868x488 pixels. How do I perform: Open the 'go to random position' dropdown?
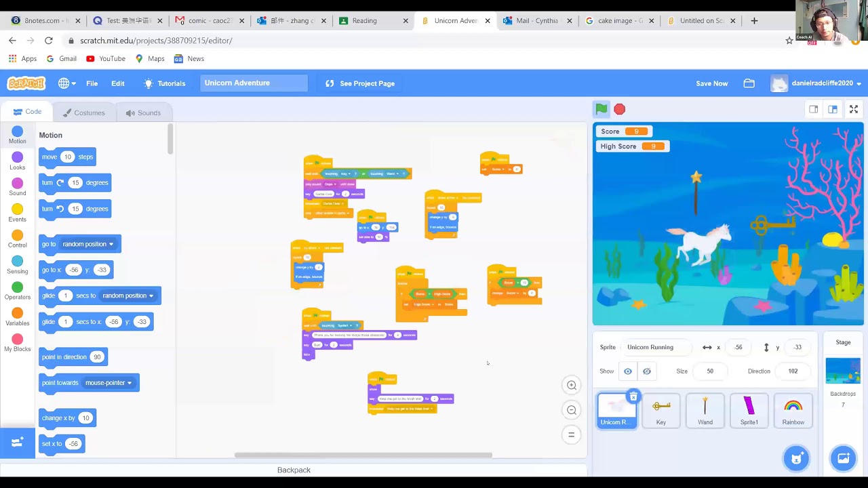[x=88, y=244]
